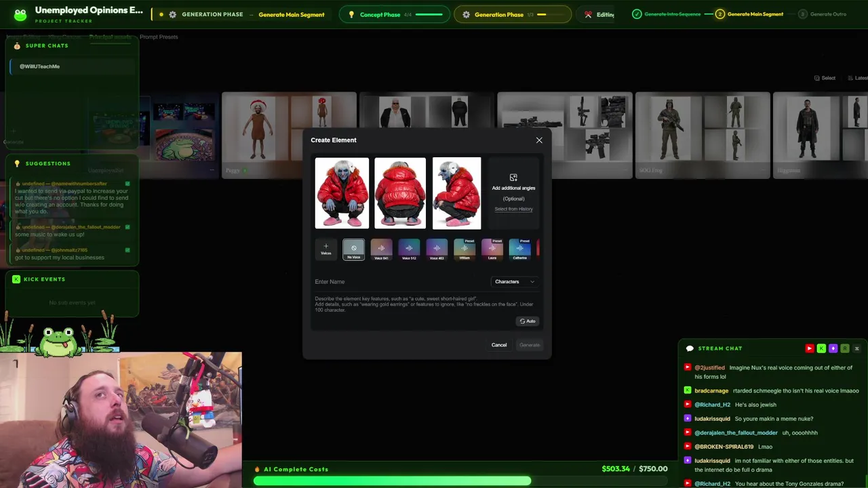The width and height of the screenshot is (868, 488).
Task: Click the Enter Name input field
Action: [x=400, y=281]
